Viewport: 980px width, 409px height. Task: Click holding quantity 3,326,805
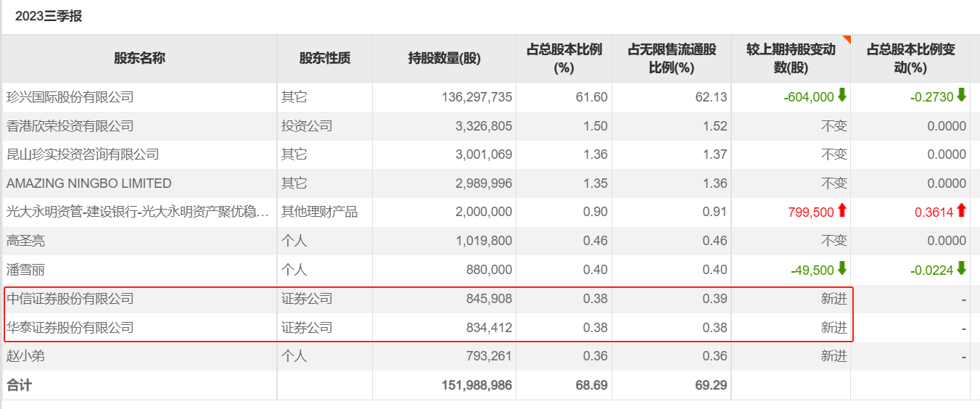pyautogui.click(x=484, y=125)
